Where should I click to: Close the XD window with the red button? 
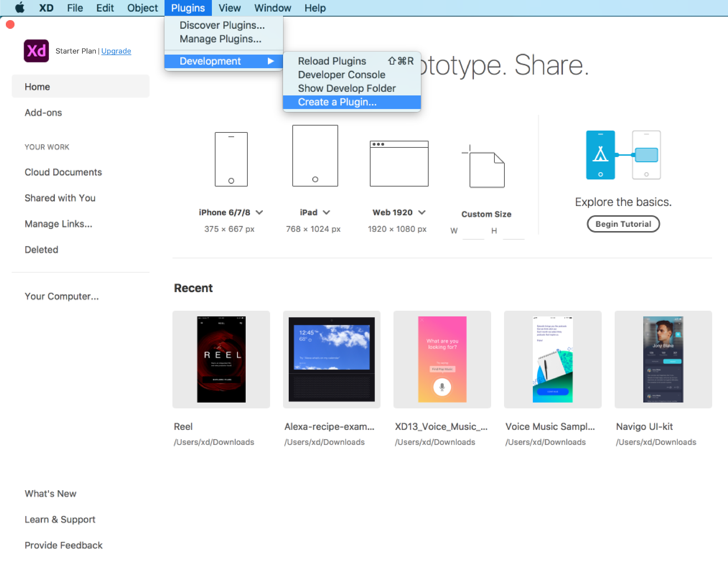pyautogui.click(x=10, y=24)
